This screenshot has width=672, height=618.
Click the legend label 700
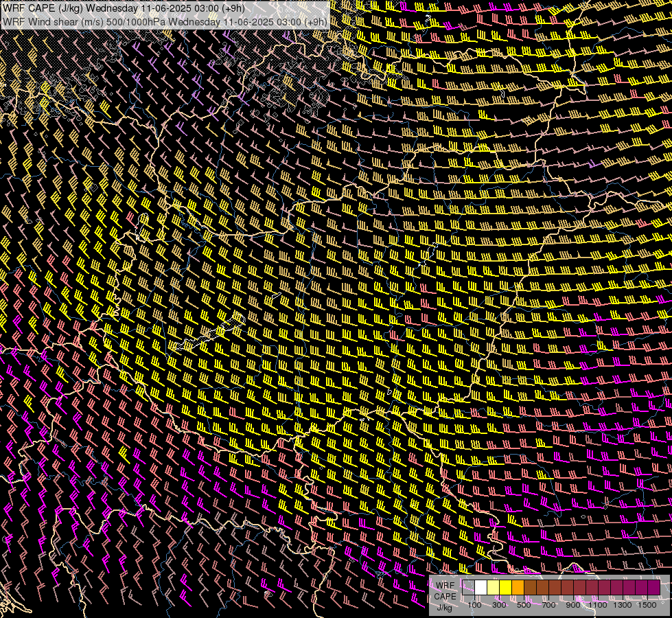pyautogui.click(x=548, y=605)
